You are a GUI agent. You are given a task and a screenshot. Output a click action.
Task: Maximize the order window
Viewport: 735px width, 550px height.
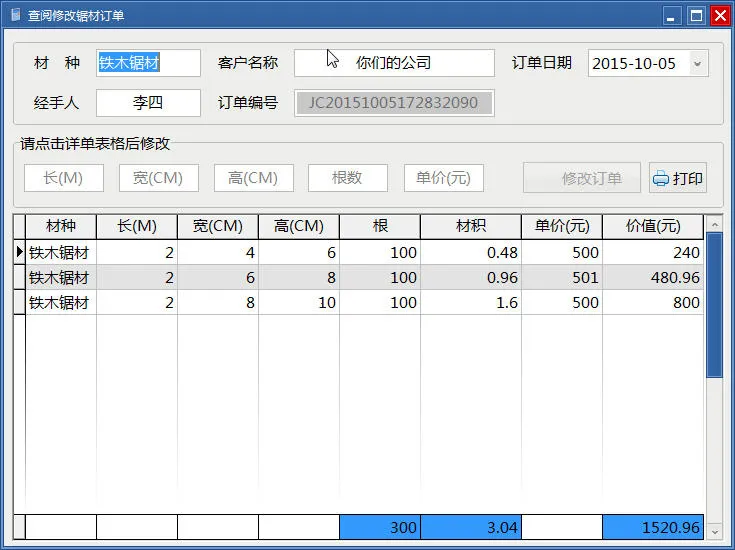pyautogui.click(x=695, y=15)
